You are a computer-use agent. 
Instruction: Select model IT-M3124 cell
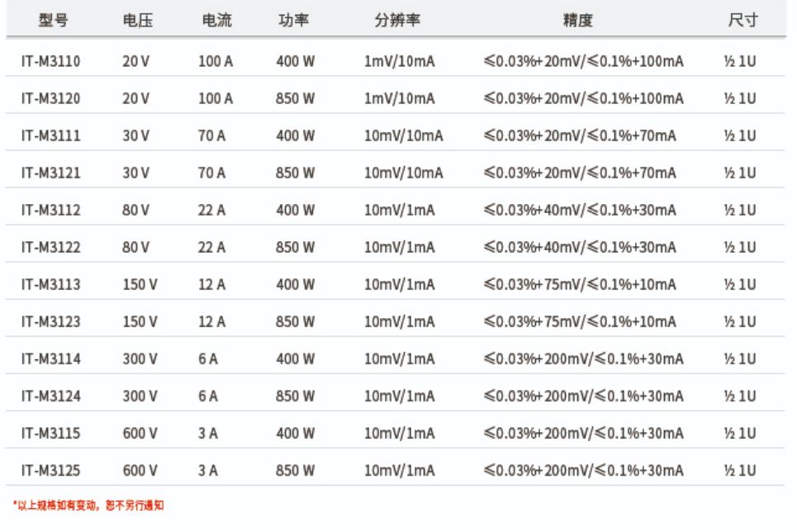tap(51, 397)
